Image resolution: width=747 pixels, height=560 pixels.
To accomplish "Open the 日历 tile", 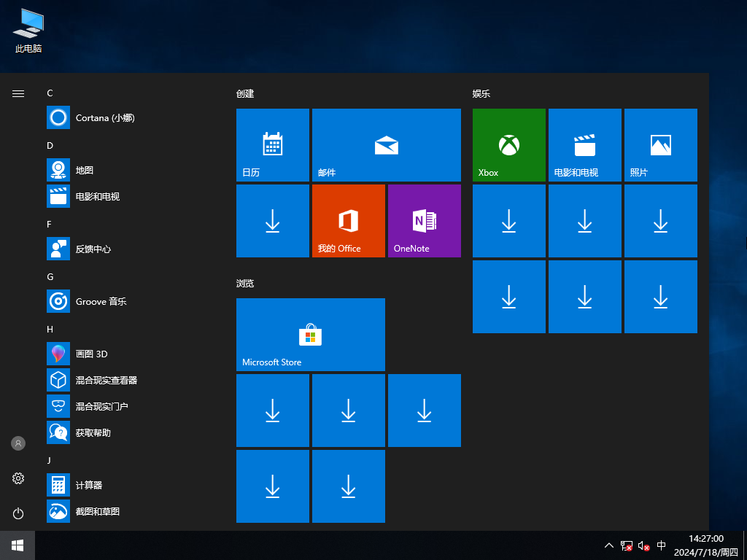I will click(272, 144).
